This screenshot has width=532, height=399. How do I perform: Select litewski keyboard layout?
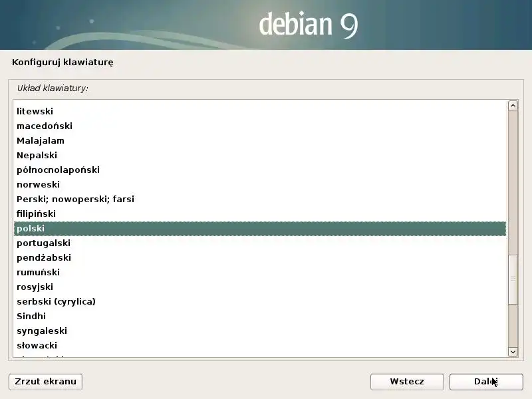260,111
